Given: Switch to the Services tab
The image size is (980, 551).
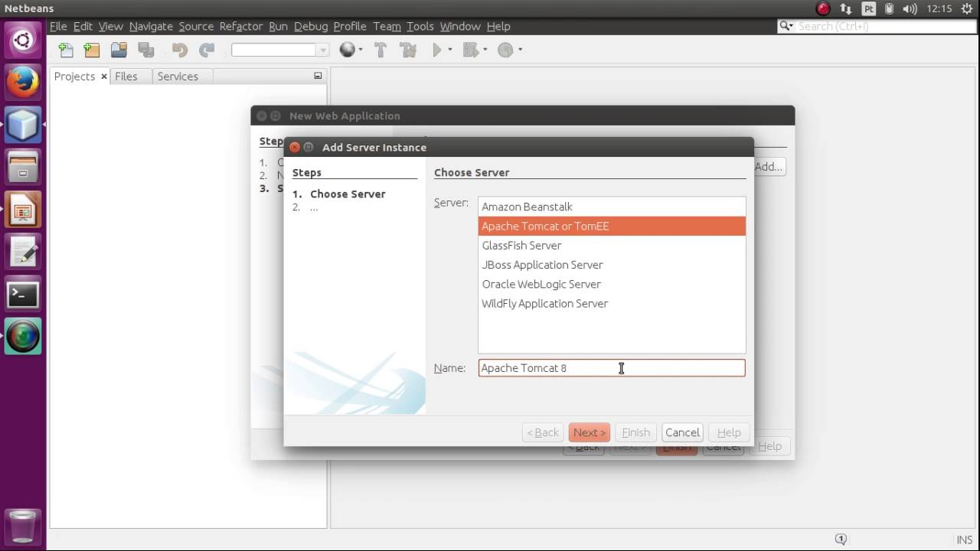Looking at the screenshot, I should click(178, 77).
